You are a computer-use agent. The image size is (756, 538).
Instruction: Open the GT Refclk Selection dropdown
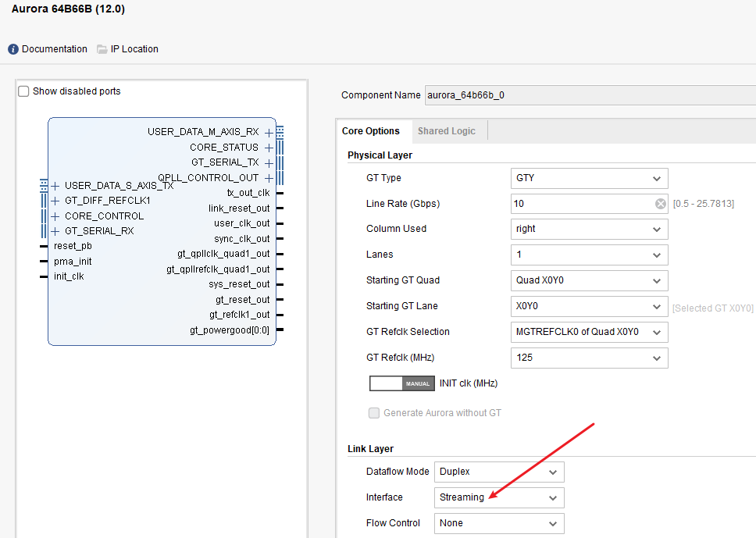(x=589, y=332)
